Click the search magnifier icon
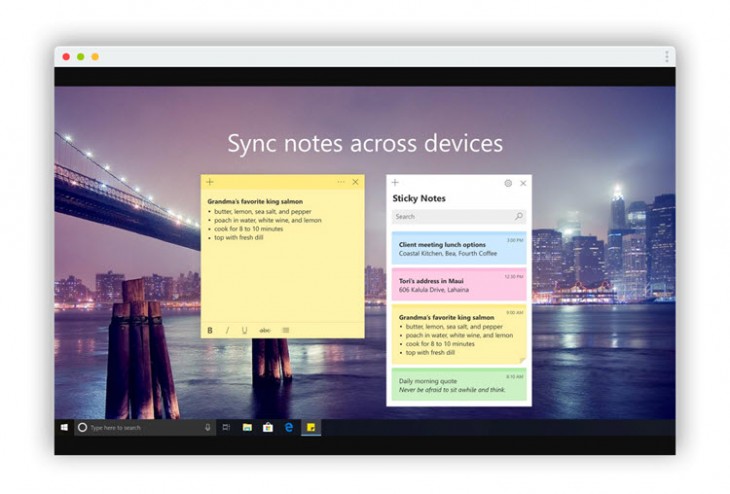The height and width of the screenshot is (494, 730). pos(518,216)
